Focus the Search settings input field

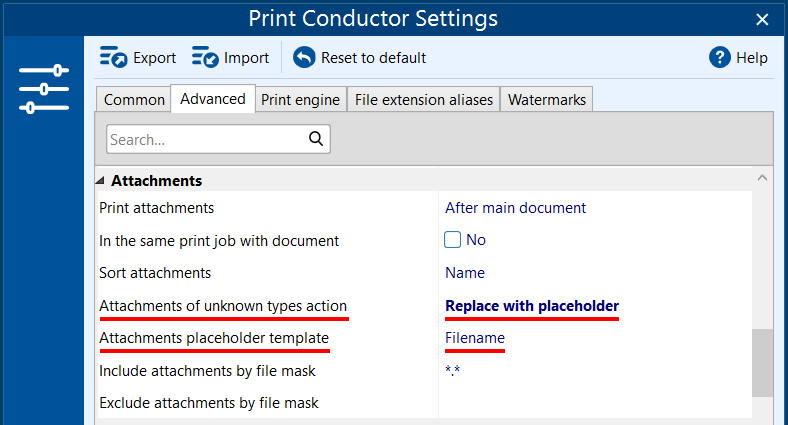[207, 139]
